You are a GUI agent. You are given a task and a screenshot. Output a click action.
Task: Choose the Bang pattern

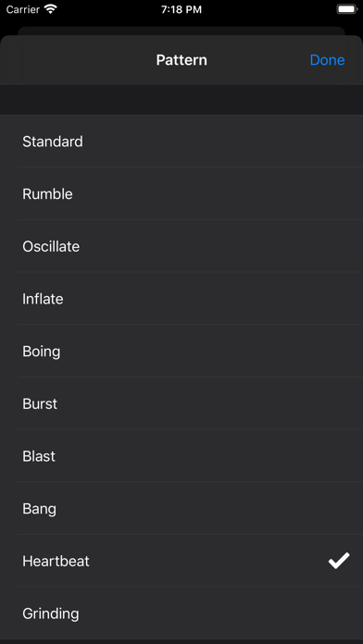(x=181, y=509)
